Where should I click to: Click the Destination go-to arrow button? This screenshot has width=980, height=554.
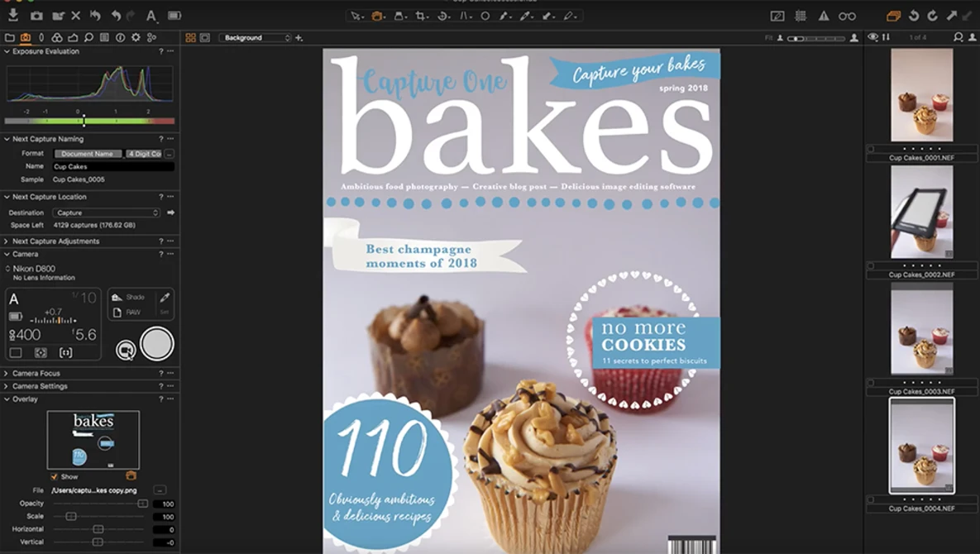(170, 213)
